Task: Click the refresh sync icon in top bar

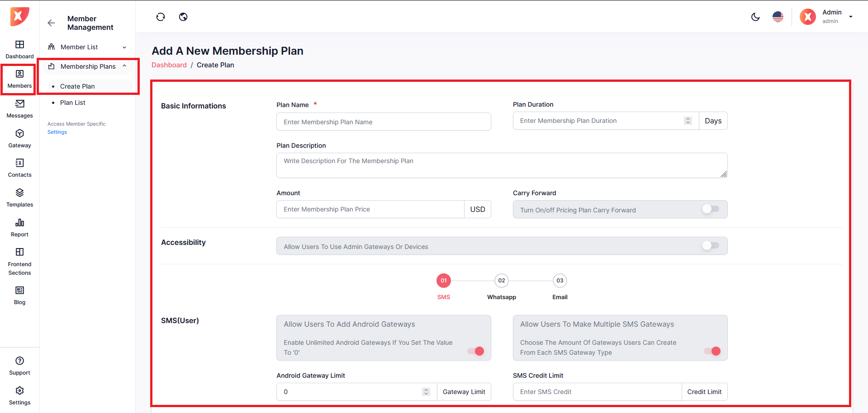Action: click(x=161, y=17)
